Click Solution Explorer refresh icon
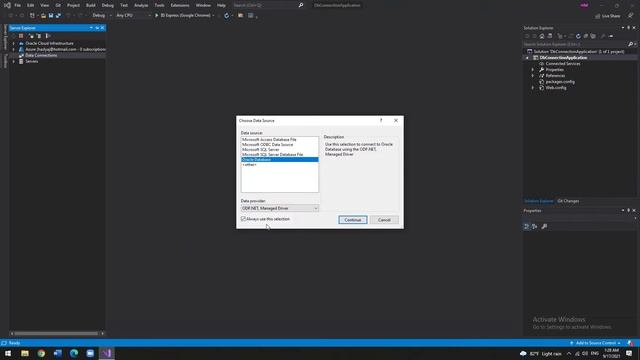Viewport: 640px width, 360px height. click(578, 36)
